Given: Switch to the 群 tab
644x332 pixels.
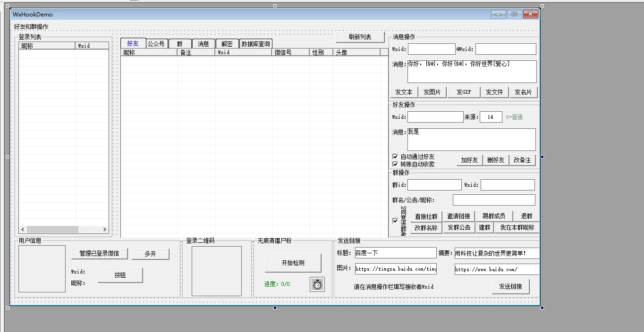Looking at the screenshot, I should [179, 43].
